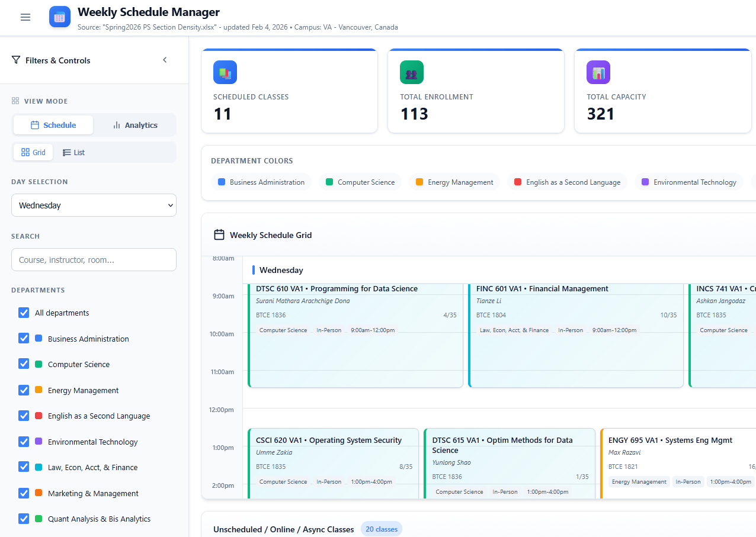Click the Computer Science department color dot
Screen dimensions: 756x537
329,182
